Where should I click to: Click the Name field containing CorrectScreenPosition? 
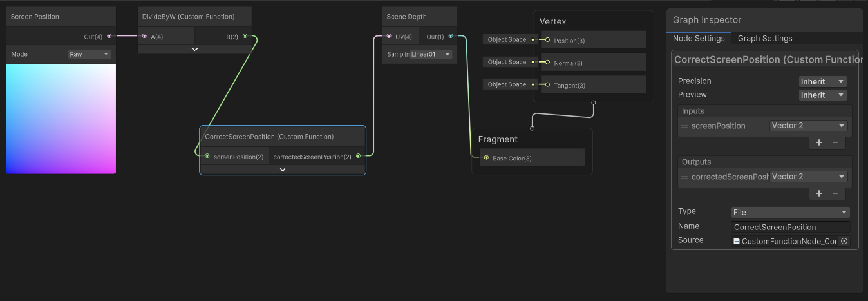(790, 227)
